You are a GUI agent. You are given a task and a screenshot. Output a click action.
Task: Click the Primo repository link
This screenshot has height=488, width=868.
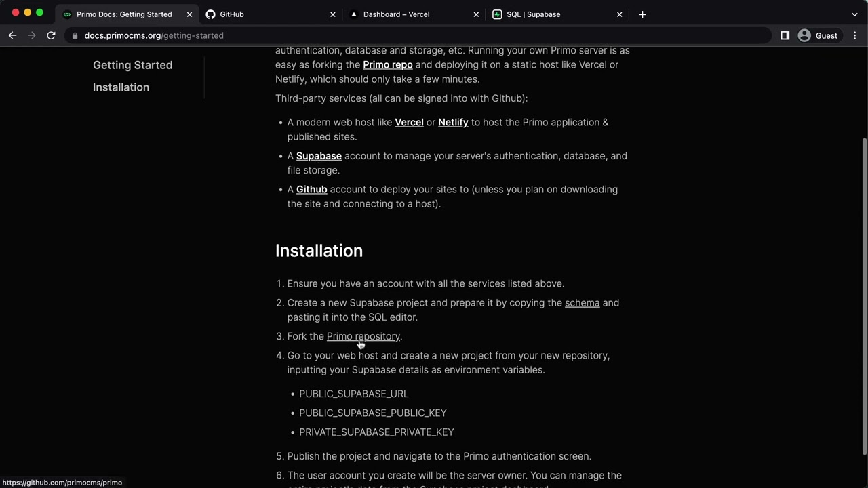(363, 336)
